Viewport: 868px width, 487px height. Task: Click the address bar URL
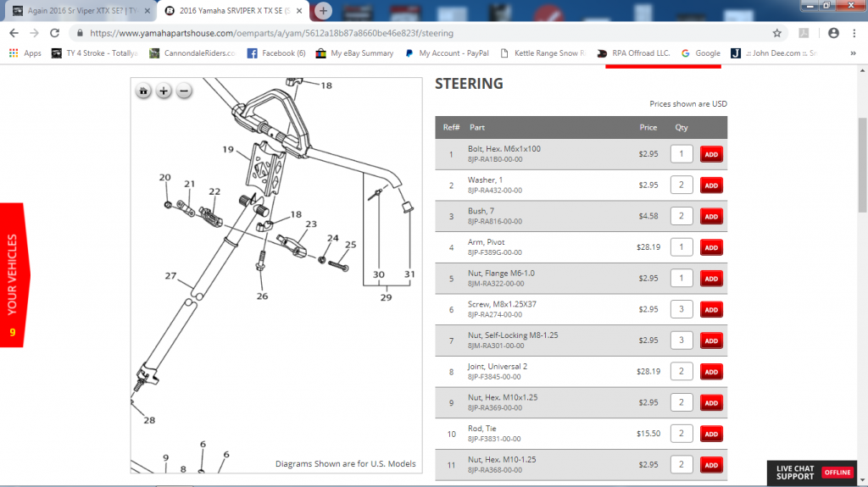271,33
